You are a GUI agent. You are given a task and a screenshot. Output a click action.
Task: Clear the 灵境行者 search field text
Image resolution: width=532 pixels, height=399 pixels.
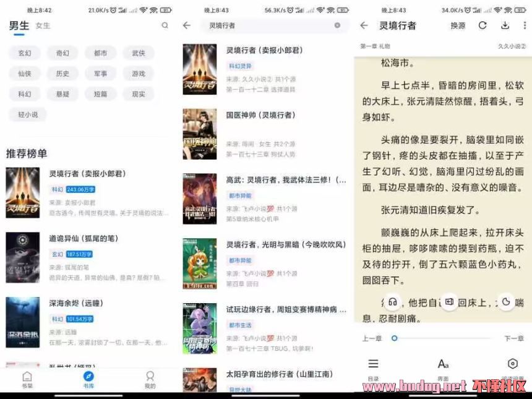[337, 25]
